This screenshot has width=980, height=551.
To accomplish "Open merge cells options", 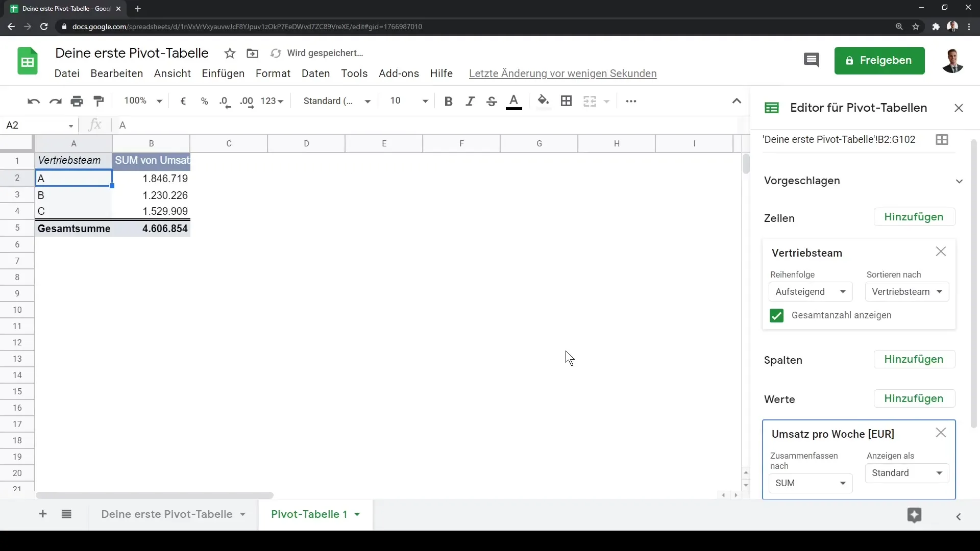I will point(590,101).
